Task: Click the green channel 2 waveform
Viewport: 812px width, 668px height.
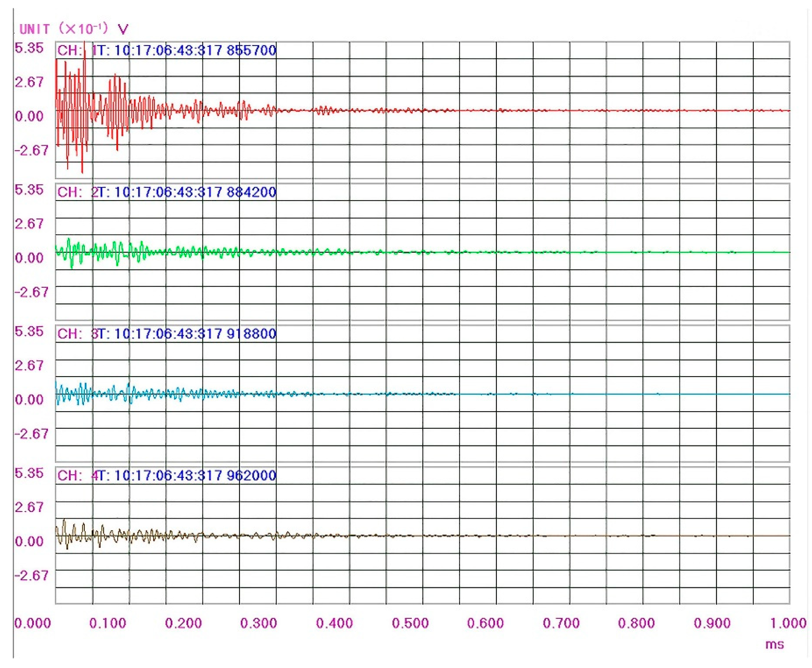Action: 115,252
